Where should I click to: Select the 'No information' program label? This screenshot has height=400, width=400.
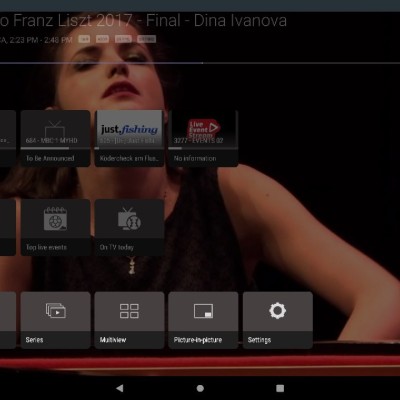[195, 158]
